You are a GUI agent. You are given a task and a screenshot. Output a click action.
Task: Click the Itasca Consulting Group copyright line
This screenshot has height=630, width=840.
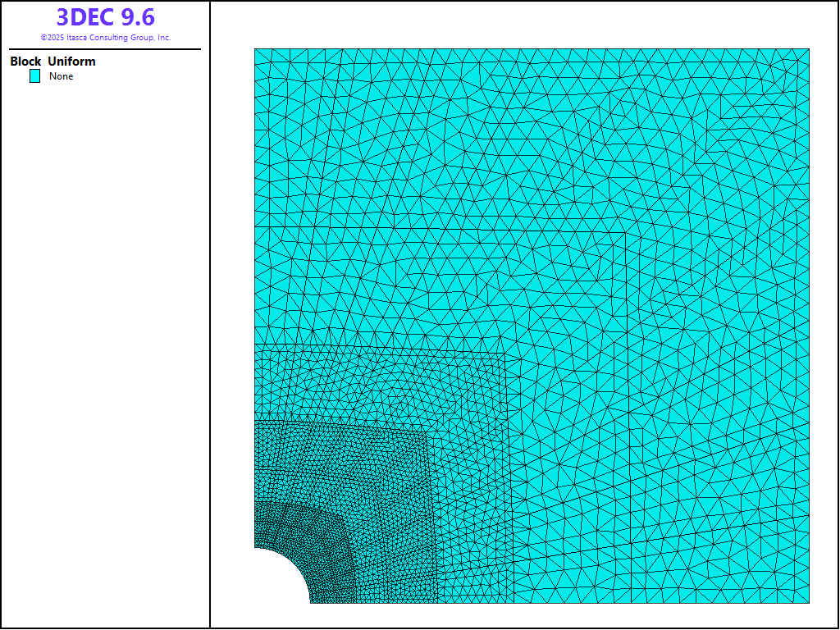coord(105,38)
